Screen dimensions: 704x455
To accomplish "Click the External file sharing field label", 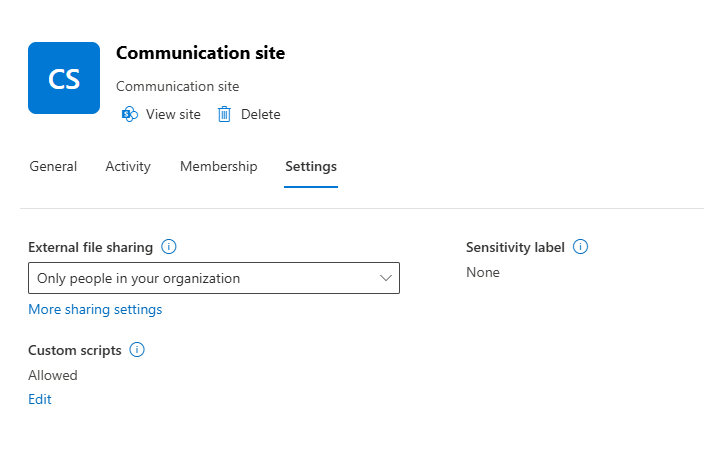I will tap(90, 247).
